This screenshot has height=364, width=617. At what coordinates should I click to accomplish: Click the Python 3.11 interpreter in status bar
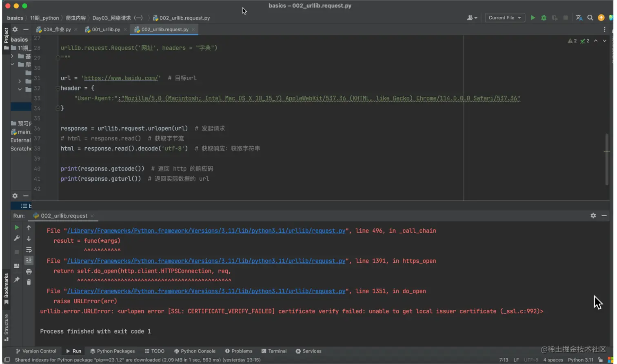580,360
